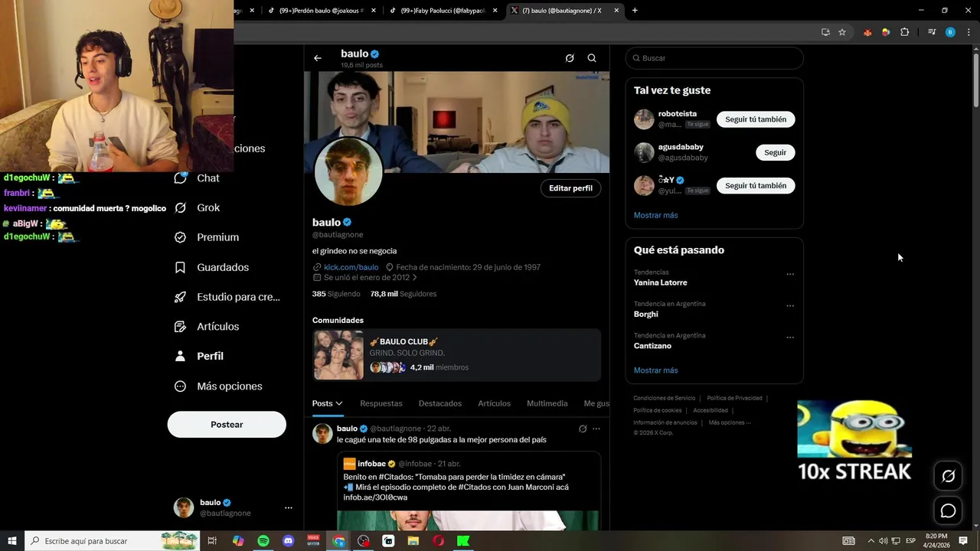
Task: Open a new browser tab with plus
Action: pos(635,11)
